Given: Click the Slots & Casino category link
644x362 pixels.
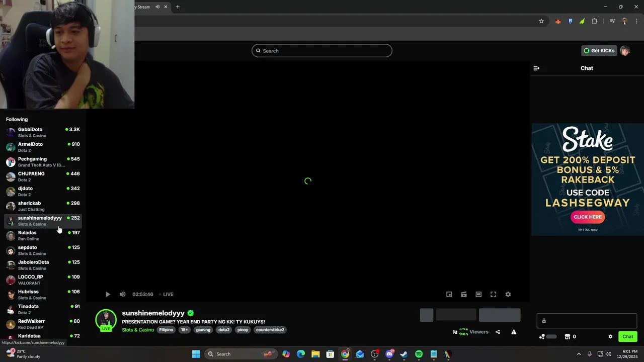Looking at the screenshot, I should (138, 330).
